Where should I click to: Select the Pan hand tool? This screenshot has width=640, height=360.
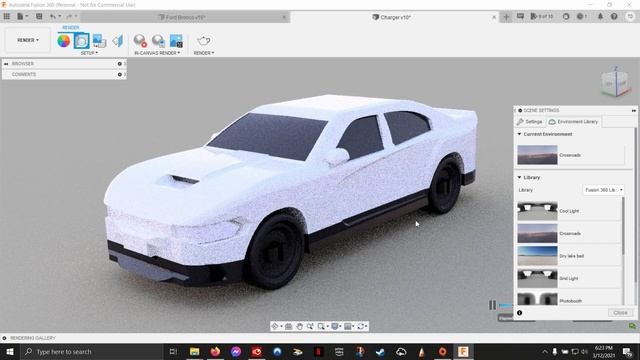point(300,326)
